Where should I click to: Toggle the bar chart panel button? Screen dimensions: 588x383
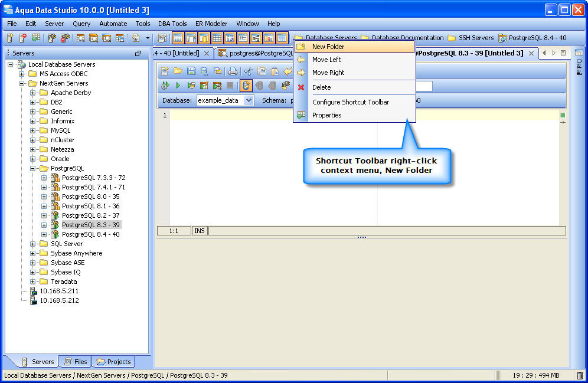pos(269,38)
